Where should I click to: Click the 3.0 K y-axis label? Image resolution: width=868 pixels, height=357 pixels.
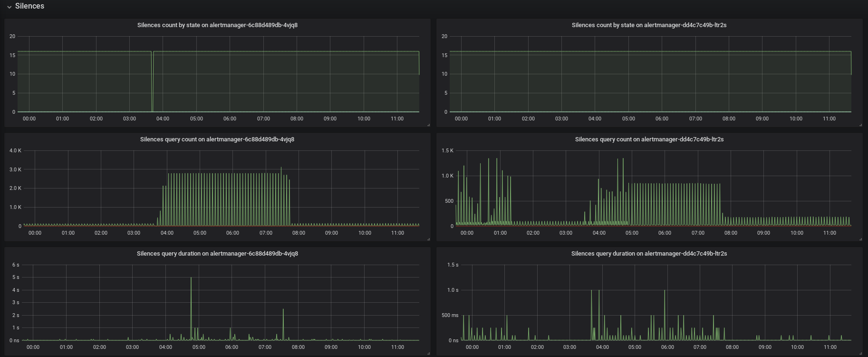[x=15, y=169]
